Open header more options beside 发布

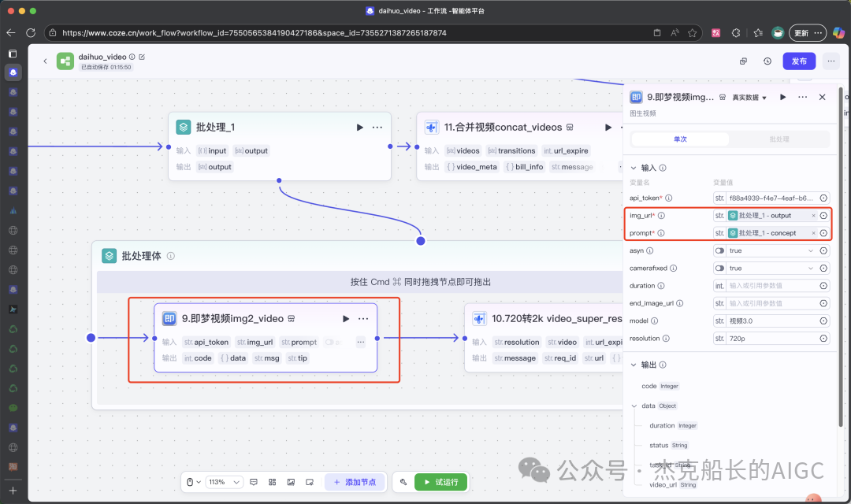pyautogui.click(x=831, y=61)
